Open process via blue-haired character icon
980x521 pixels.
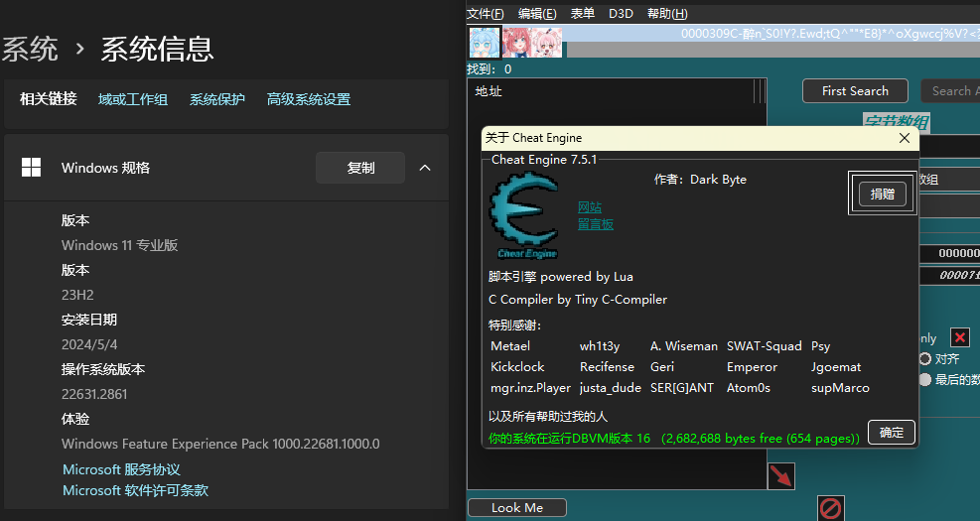click(485, 42)
